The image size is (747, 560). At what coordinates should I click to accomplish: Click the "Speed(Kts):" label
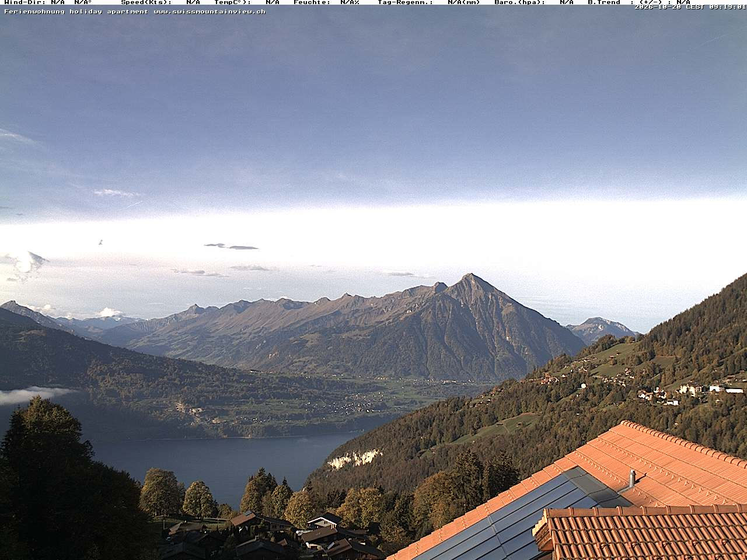point(146,2)
